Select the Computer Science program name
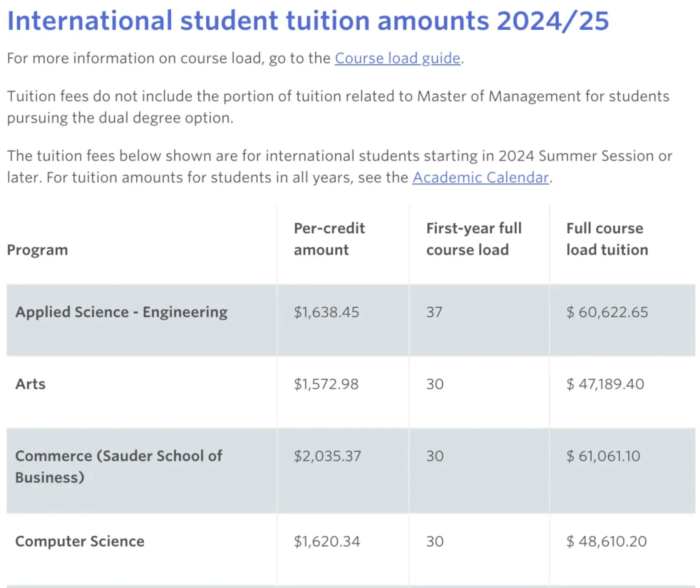Viewport: 700px width, 588px height. coord(80,541)
